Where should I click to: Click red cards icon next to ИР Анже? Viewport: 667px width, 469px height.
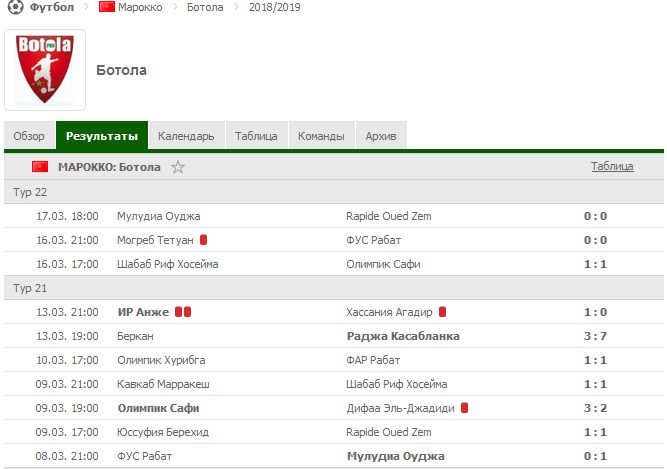click(x=183, y=312)
